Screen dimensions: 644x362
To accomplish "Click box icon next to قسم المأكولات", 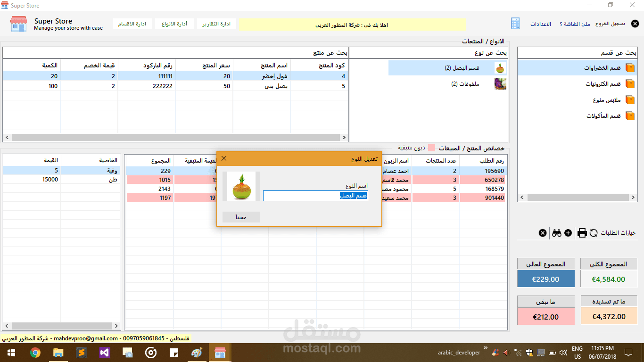I will tap(630, 116).
